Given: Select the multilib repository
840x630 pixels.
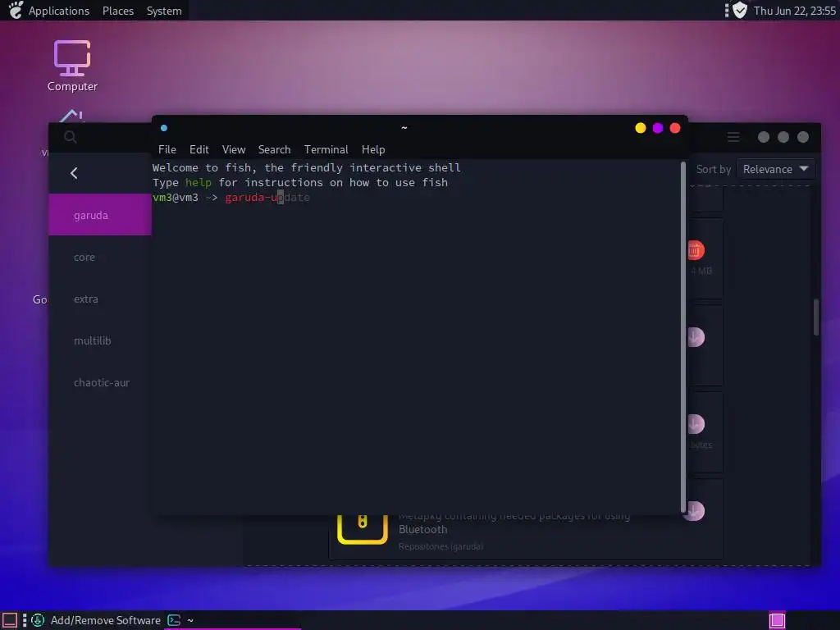Looking at the screenshot, I should (100, 340).
